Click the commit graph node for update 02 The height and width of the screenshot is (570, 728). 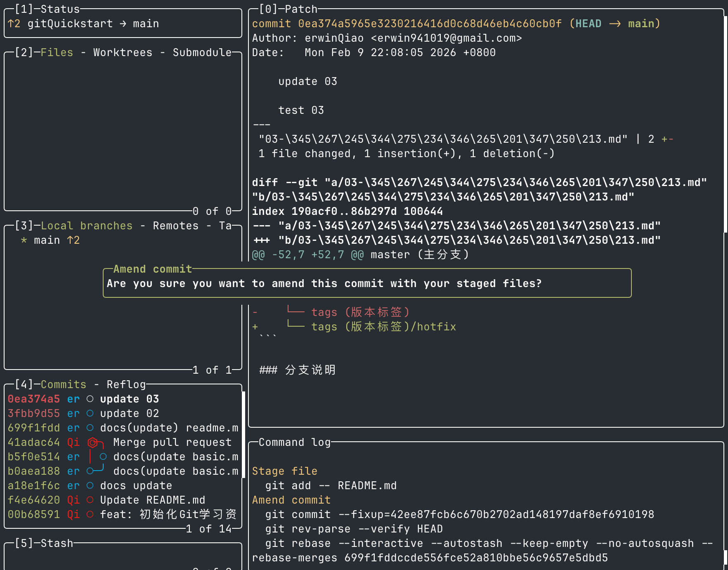[x=90, y=413]
